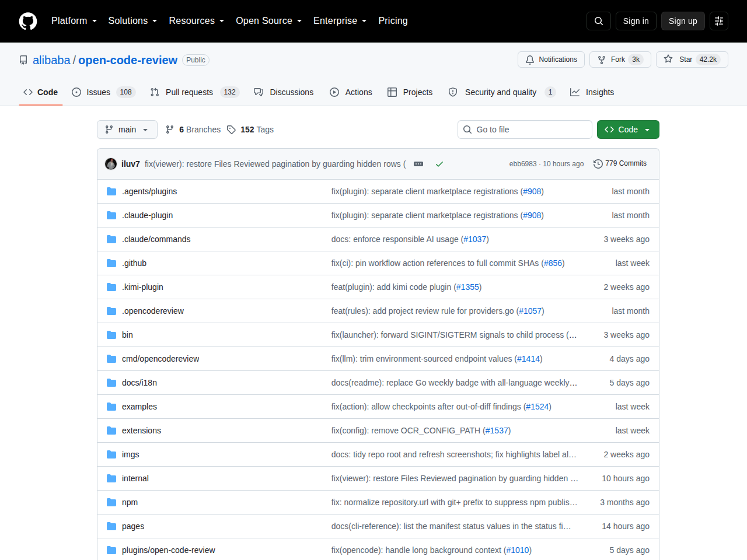The height and width of the screenshot is (560, 747).
Task: Expand the Enterprise menu
Action: (x=340, y=21)
